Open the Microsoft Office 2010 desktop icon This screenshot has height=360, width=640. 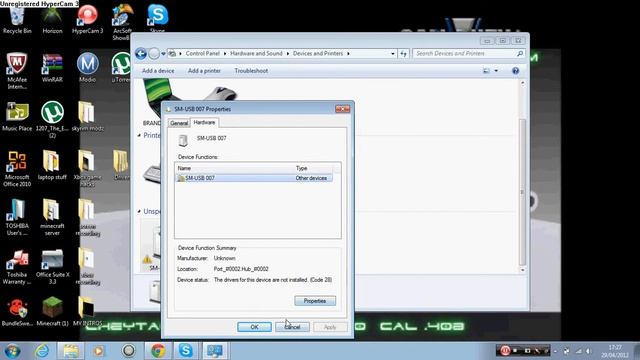(x=17, y=169)
